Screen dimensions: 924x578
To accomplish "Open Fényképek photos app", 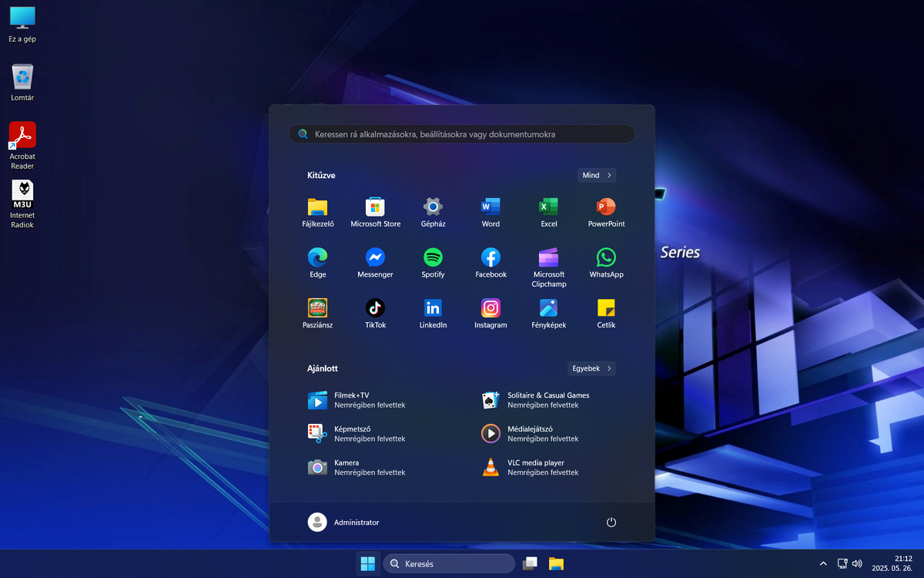I will click(548, 314).
